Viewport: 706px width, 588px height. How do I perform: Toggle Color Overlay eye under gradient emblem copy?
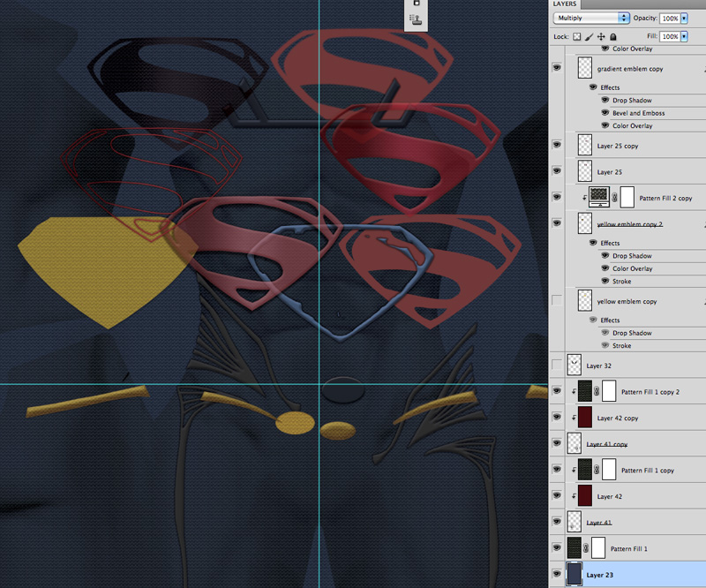click(x=605, y=125)
